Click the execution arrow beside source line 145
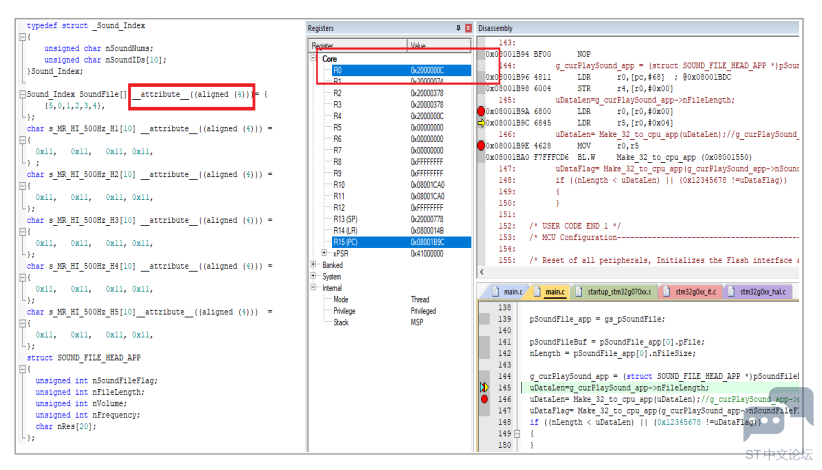 point(484,388)
